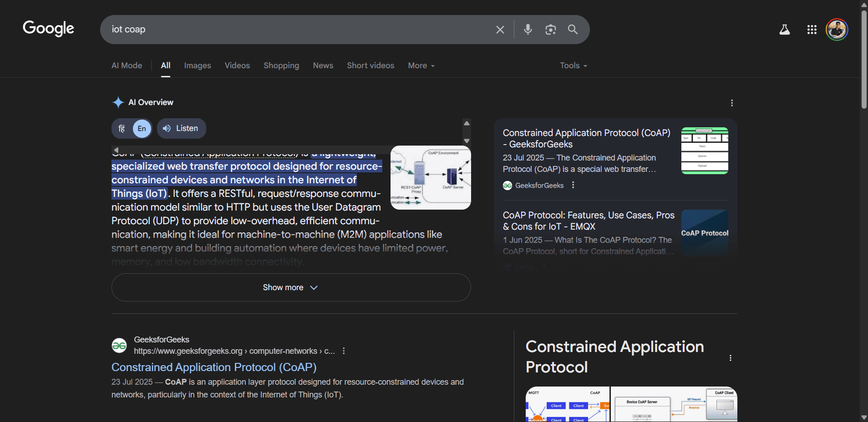Click the GeeksforGeeks site name above result
Screen dimensions: 868x422
click(x=162, y=340)
